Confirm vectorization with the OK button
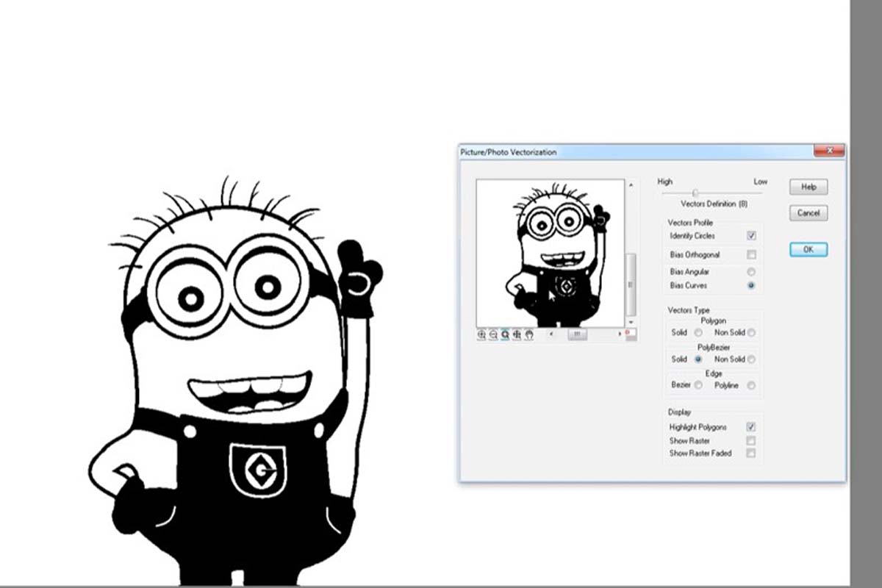The height and width of the screenshot is (588, 882). point(808,250)
